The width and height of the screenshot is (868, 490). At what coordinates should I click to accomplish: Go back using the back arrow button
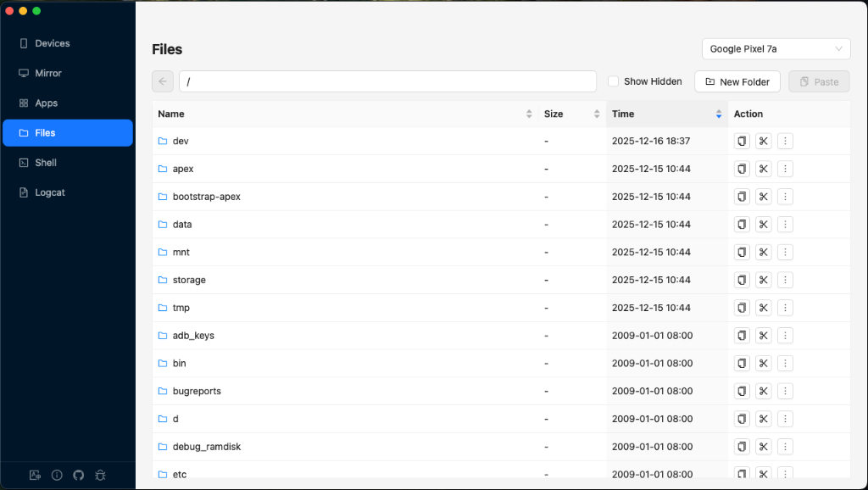point(162,81)
